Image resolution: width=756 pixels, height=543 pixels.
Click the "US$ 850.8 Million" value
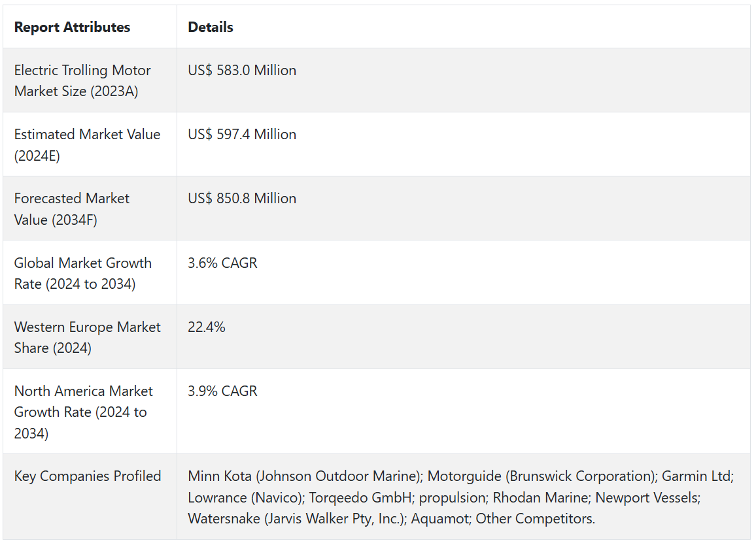point(242,199)
